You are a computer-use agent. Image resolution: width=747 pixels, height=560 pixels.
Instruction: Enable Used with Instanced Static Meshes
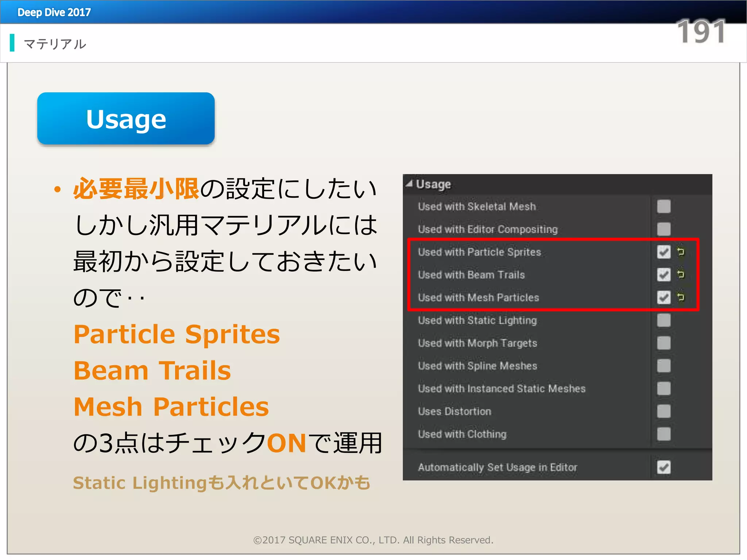click(663, 389)
